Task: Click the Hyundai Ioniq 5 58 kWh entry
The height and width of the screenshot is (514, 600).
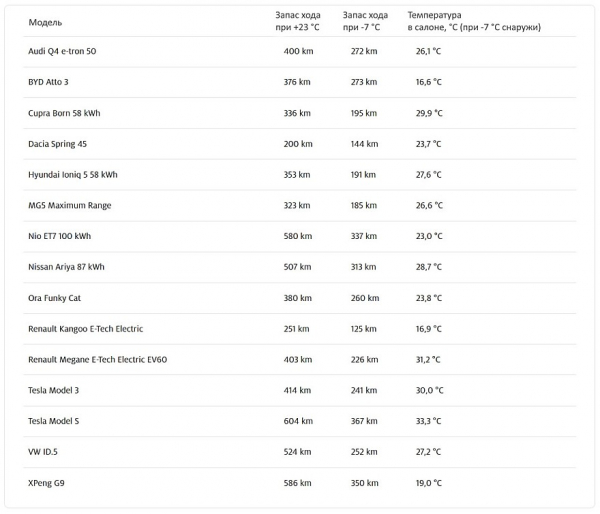Action: (x=73, y=175)
